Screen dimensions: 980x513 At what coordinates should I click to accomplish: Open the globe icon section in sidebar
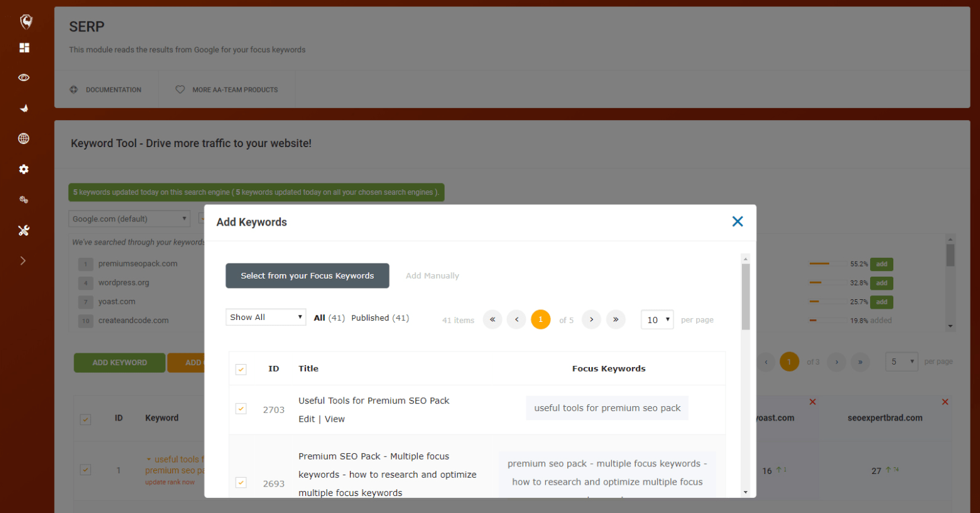(24, 138)
